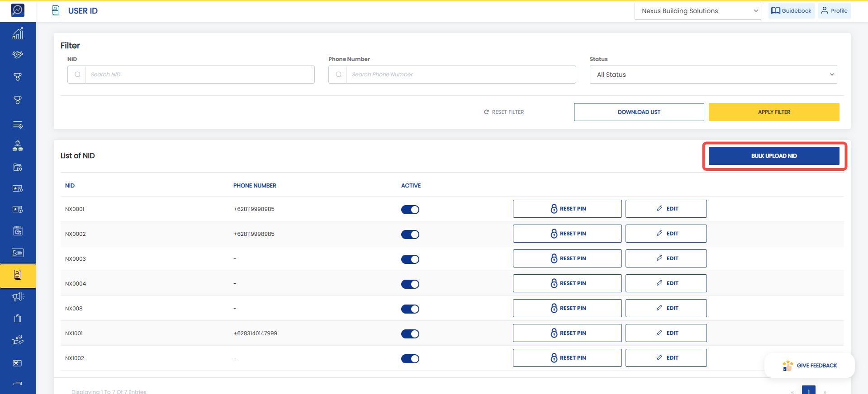Reset PIN for NX008
The height and width of the screenshot is (394, 868).
pos(567,308)
